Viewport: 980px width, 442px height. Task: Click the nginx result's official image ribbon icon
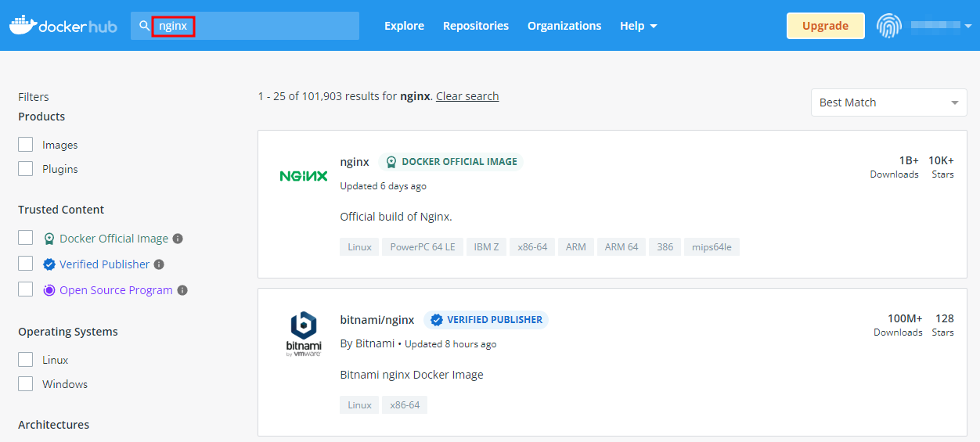(x=391, y=162)
